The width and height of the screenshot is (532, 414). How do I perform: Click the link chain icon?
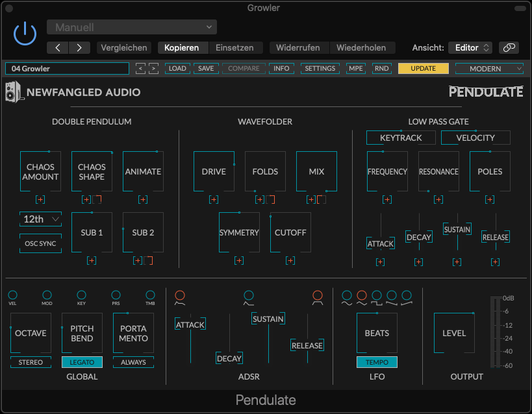click(x=509, y=47)
